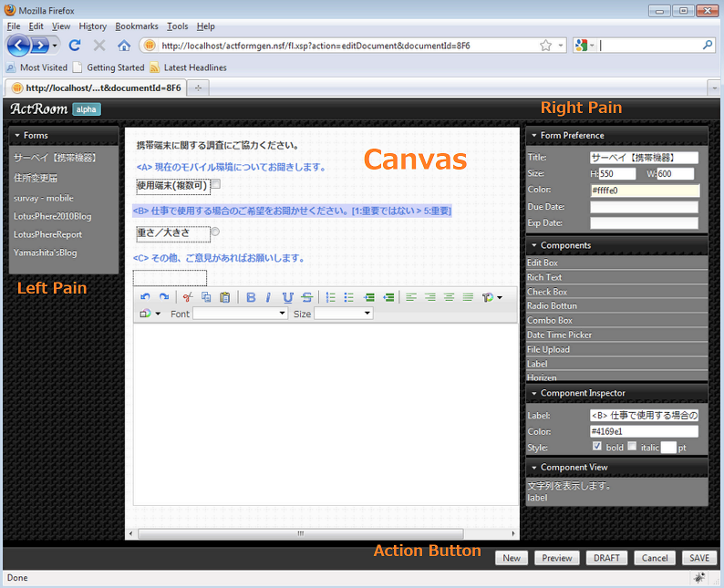Click the Cut scissors icon

click(x=188, y=297)
